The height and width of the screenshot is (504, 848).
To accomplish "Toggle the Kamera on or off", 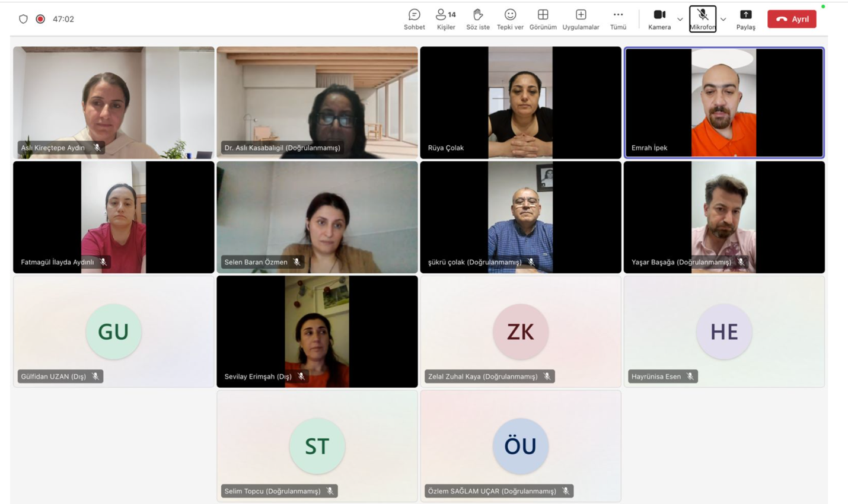I will pyautogui.click(x=659, y=19).
